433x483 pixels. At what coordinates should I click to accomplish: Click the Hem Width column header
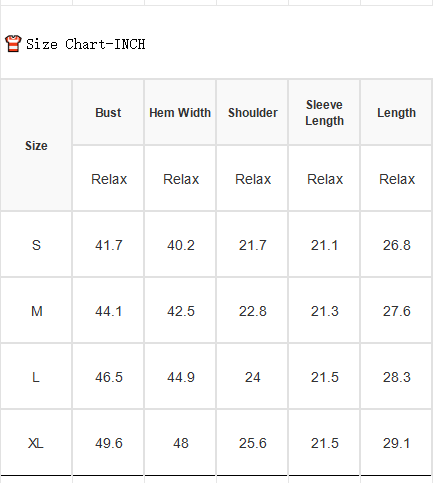point(180,113)
